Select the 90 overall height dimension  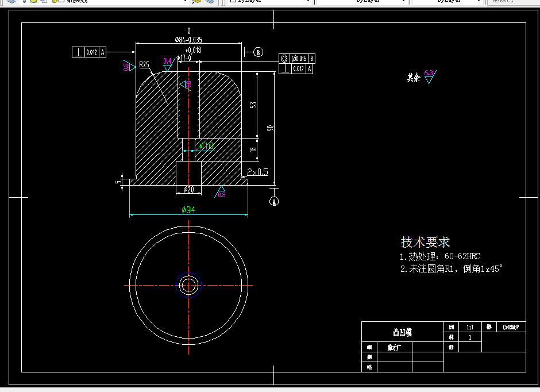click(271, 128)
